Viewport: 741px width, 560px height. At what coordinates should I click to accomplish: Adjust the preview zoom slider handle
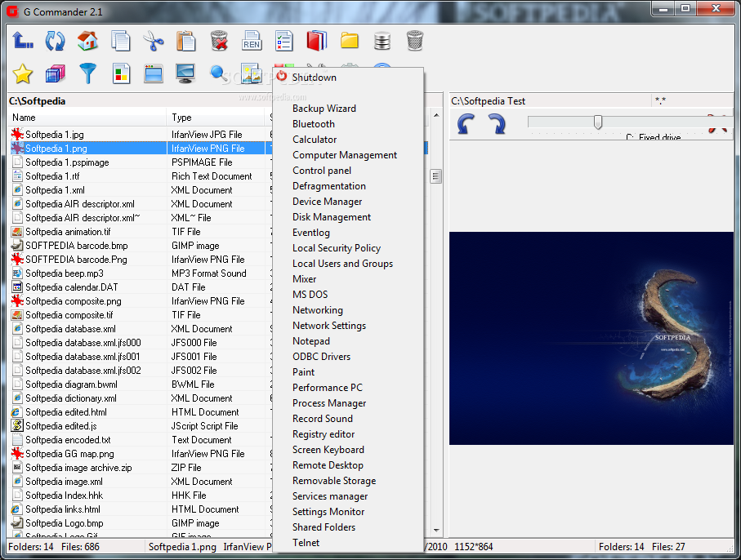click(598, 122)
